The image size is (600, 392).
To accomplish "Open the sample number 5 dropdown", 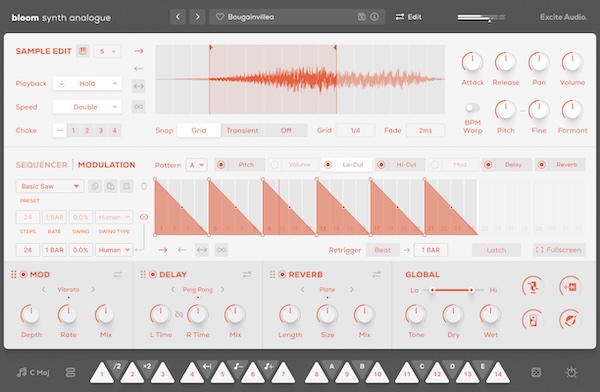I will coord(107,51).
